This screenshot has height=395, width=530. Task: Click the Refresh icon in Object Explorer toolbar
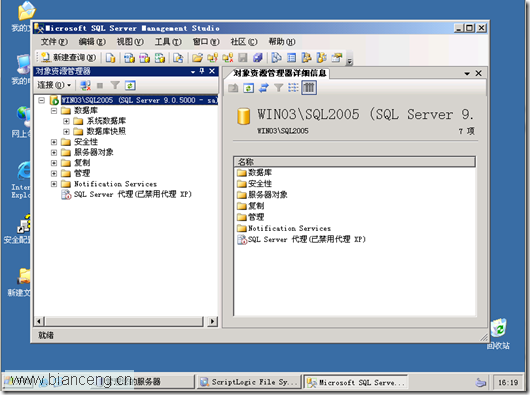tap(130, 85)
